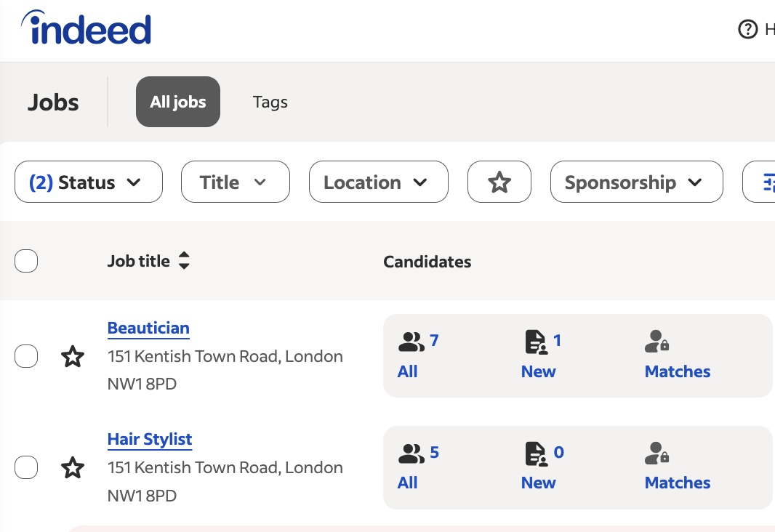Open the Status filter dropdown

pos(89,182)
